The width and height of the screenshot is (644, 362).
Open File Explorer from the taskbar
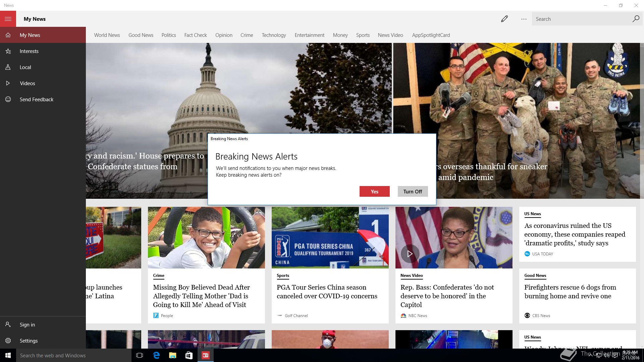coord(172,355)
